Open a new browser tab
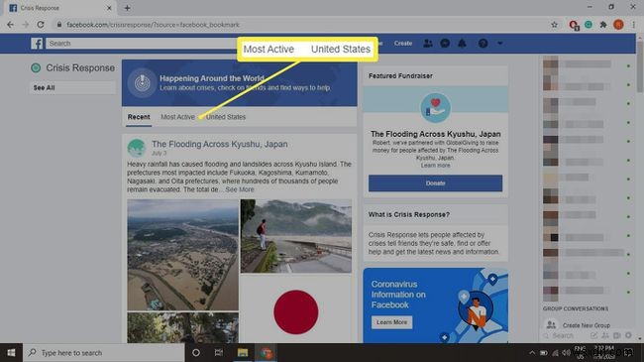The height and width of the screenshot is (362, 644). (x=127, y=8)
